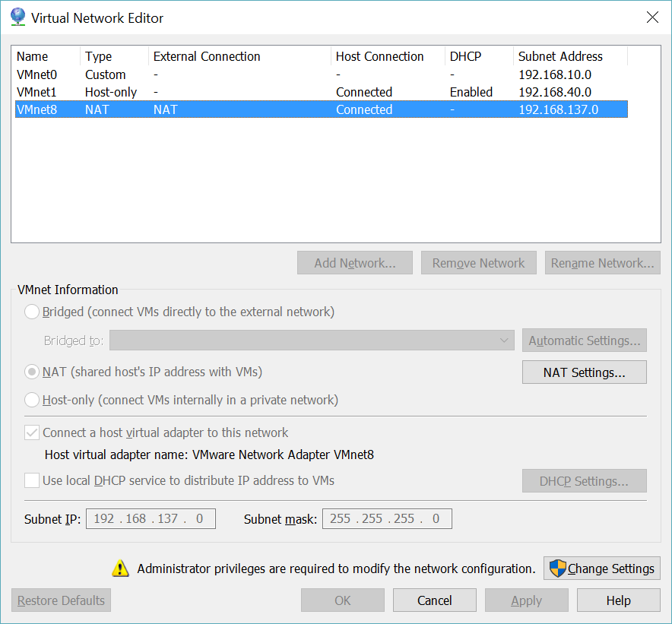Screen dimensions: 672x624
Task: Click the Automatic Settings button
Action: 584,341
